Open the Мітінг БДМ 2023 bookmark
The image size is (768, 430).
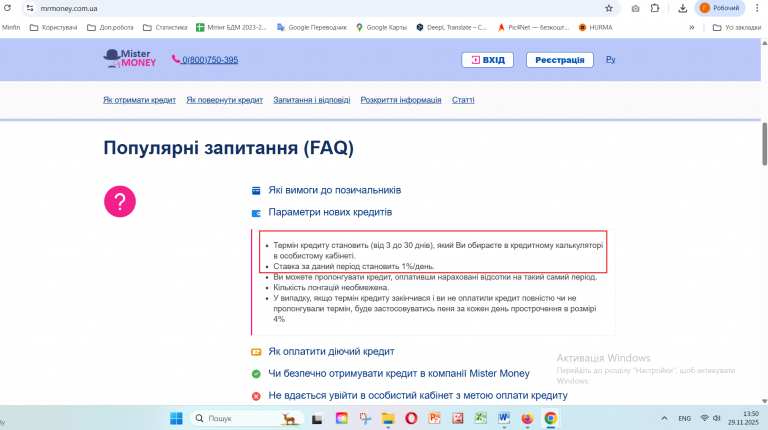pyautogui.click(x=231, y=27)
